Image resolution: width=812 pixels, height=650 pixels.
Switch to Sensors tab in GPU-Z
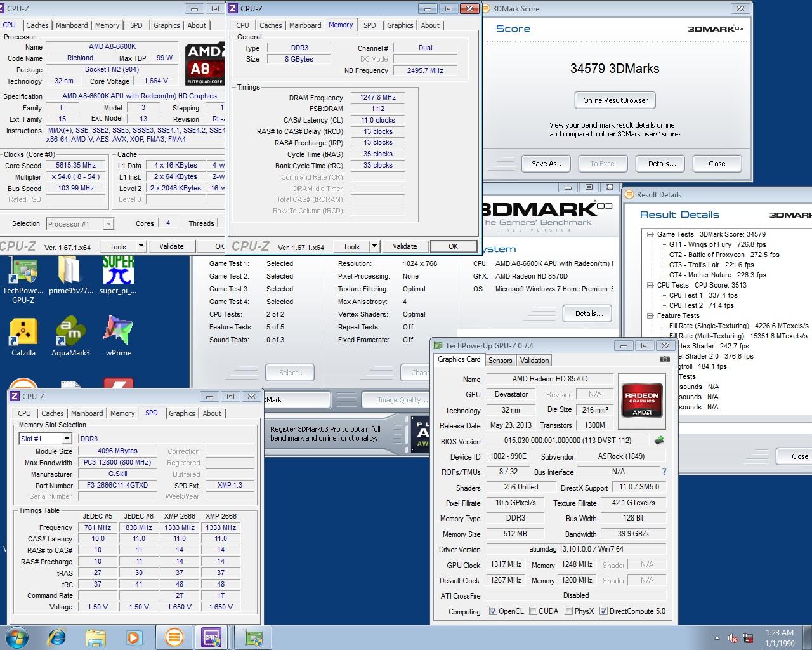500,360
